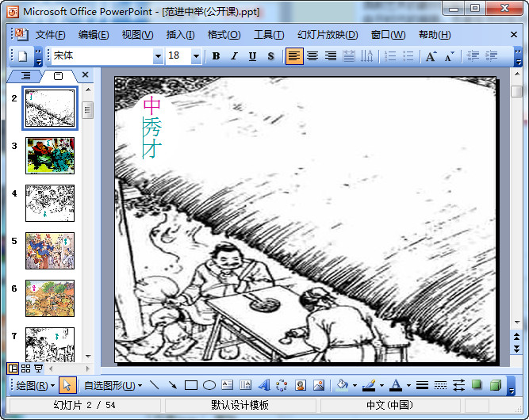Open the 绘图(R) drawing menu
The width and height of the screenshot is (529, 420).
pos(35,385)
